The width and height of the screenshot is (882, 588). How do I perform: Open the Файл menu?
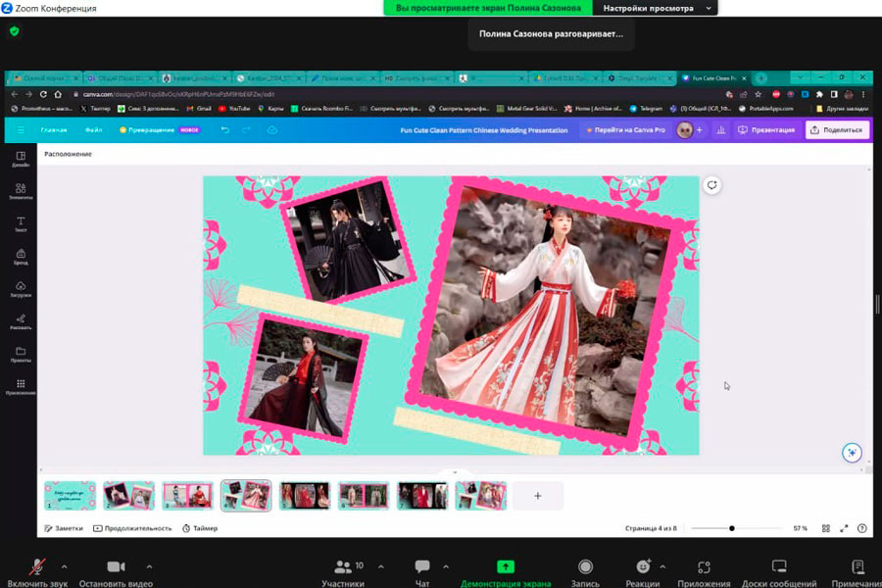[x=93, y=129]
